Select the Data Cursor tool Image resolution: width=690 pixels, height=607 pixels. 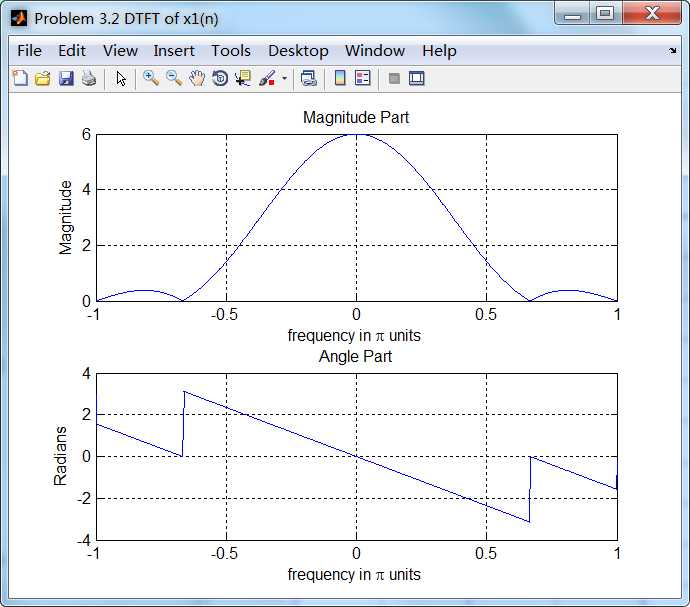242,78
